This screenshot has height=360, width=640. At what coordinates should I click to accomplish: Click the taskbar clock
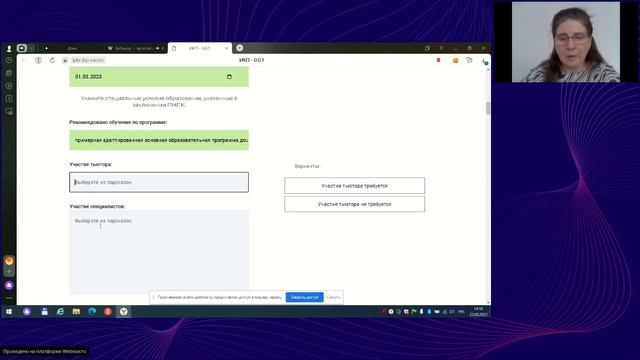478,311
